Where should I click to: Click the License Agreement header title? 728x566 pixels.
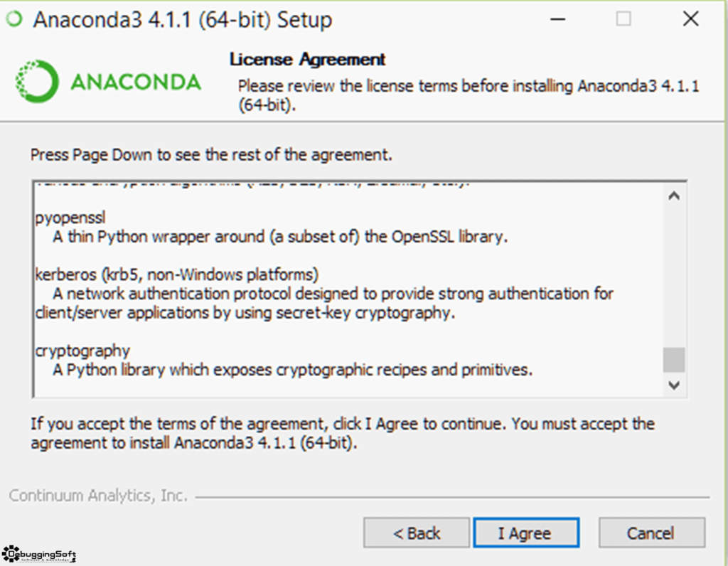(x=307, y=60)
